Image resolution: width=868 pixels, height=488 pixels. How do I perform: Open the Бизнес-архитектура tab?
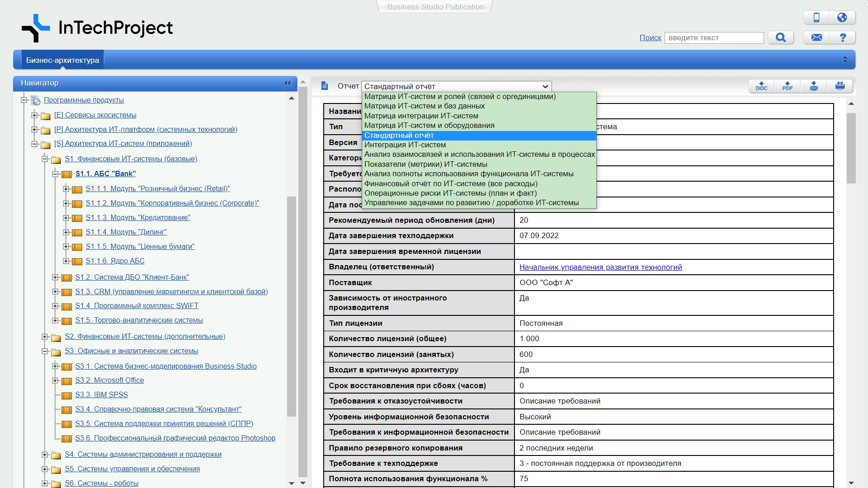(x=62, y=60)
